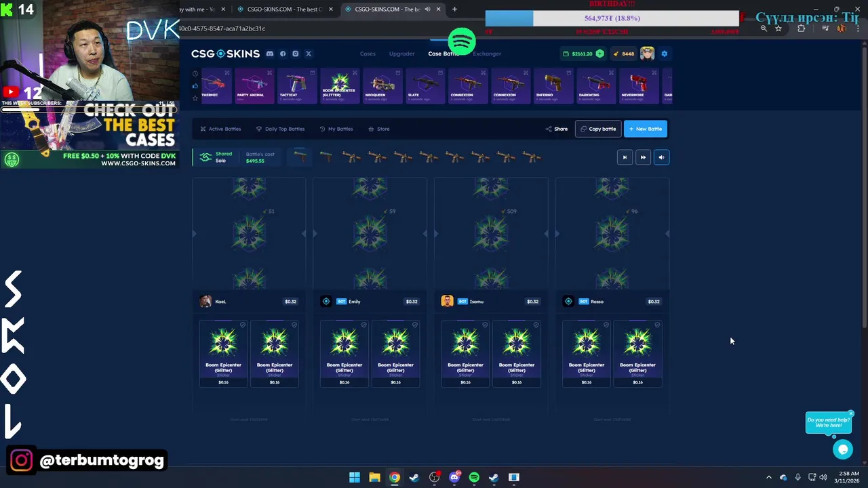This screenshot has height=488, width=868.
Task: Select the clock recent-drops feed filter
Action: 195,73
